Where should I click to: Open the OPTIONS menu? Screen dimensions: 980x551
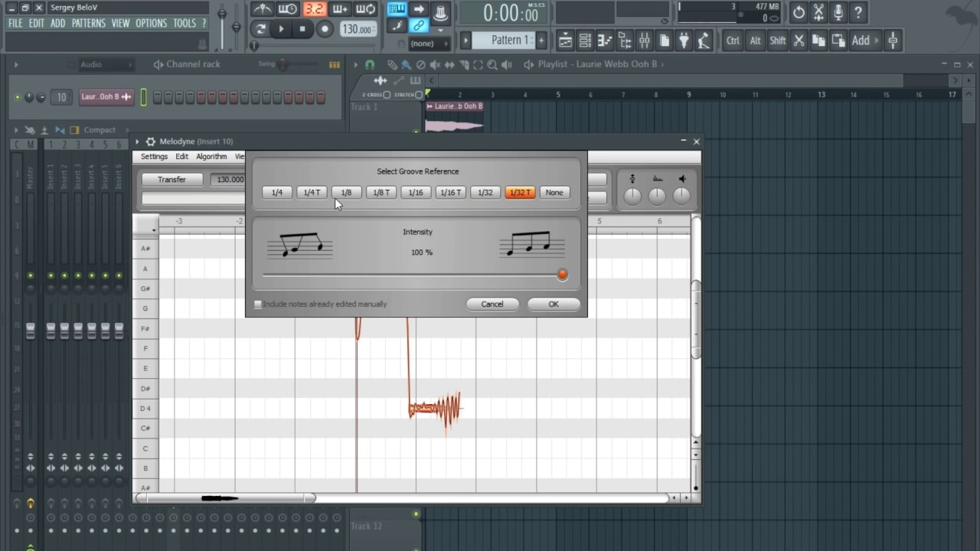151,23
